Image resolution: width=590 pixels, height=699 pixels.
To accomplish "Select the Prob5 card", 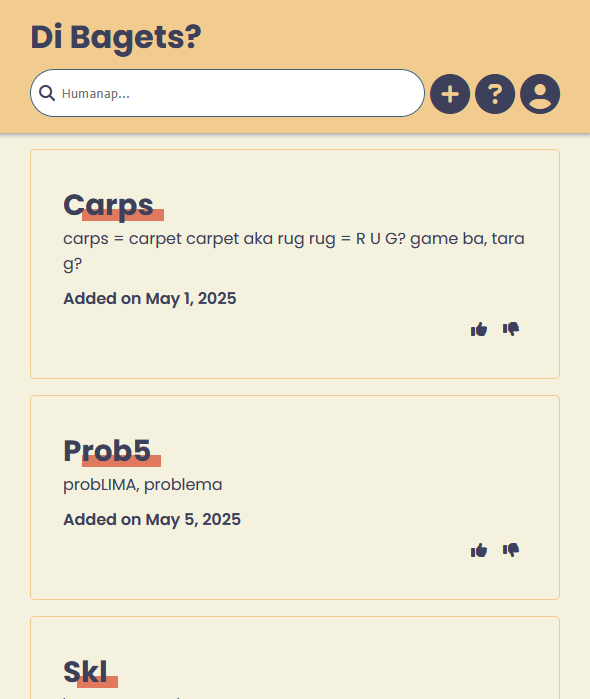I will (295, 498).
